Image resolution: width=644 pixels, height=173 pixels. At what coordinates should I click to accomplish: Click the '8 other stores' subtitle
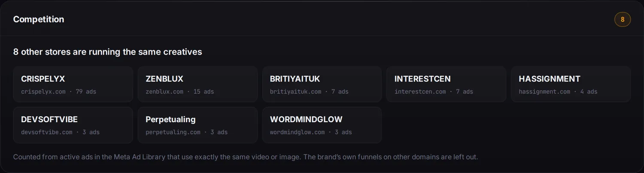tap(108, 52)
